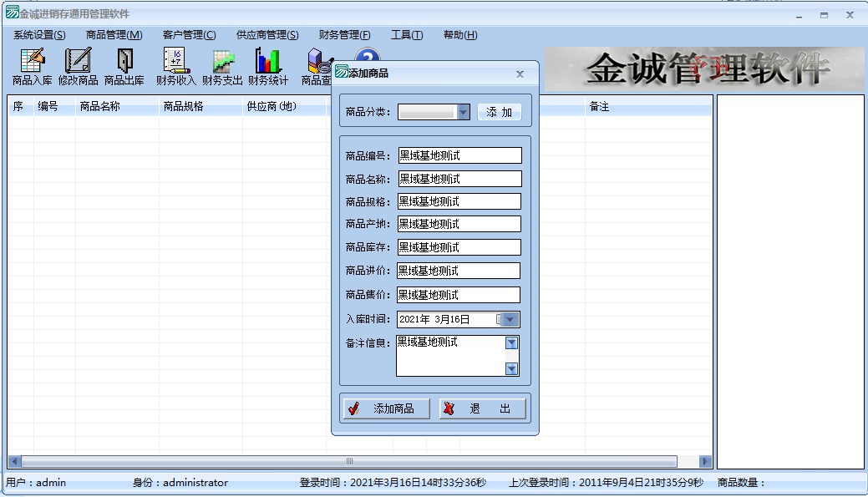The width and height of the screenshot is (868, 497).
Task: Open the 工具(T) menu
Action: (407, 35)
